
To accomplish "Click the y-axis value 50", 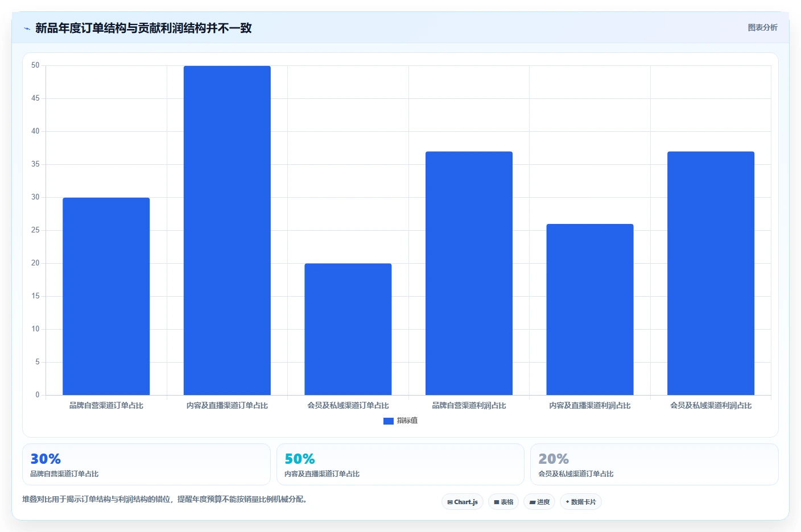I will point(35,65).
